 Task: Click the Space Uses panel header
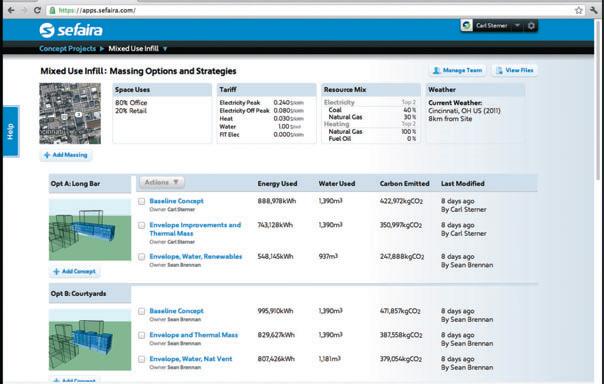coord(162,90)
